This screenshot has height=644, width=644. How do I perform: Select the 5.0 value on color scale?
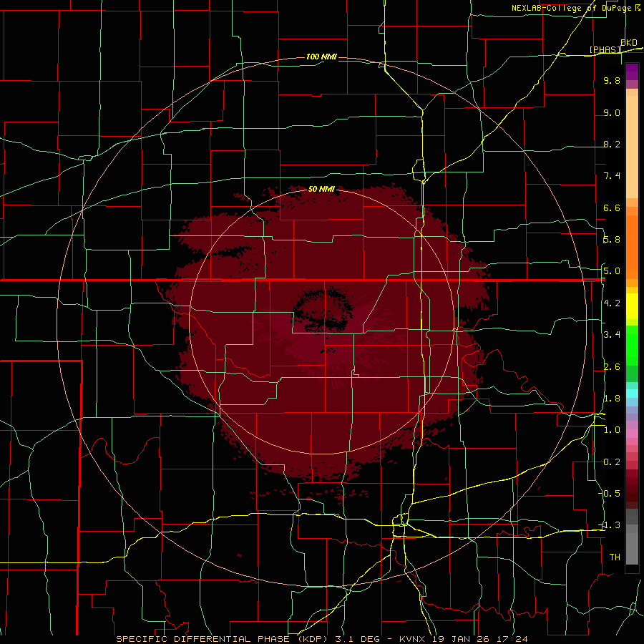tap(612, 271)
